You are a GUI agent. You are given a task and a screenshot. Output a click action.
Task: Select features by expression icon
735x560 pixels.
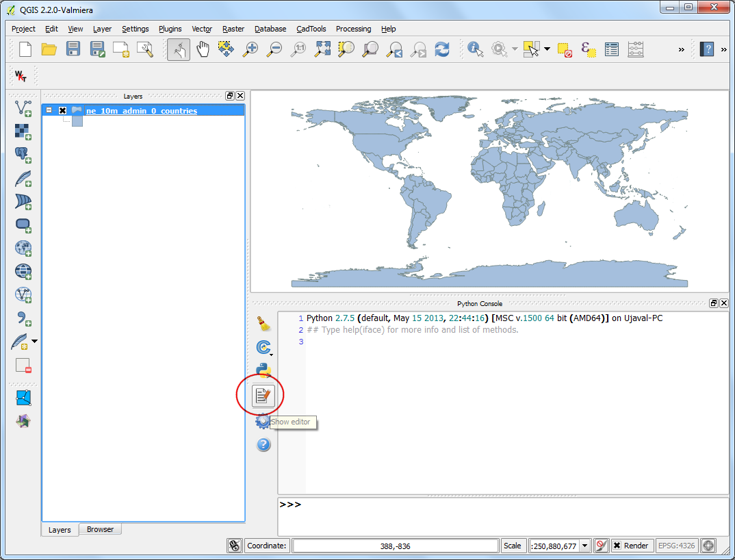click(x=588, y=49)
